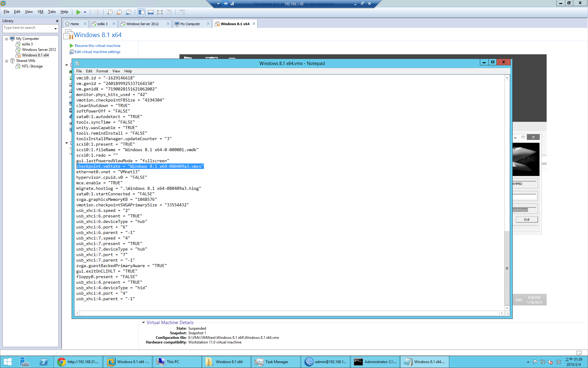The image size is (588, 368).
Task: Switch to Administrator command prompt taskbar button
Action: (375, 362)
